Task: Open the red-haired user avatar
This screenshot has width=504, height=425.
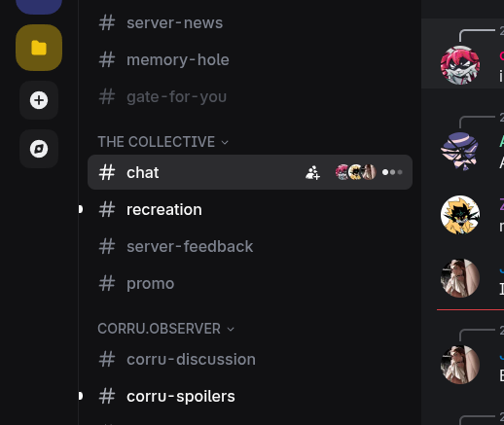Action: pos(460,65)
